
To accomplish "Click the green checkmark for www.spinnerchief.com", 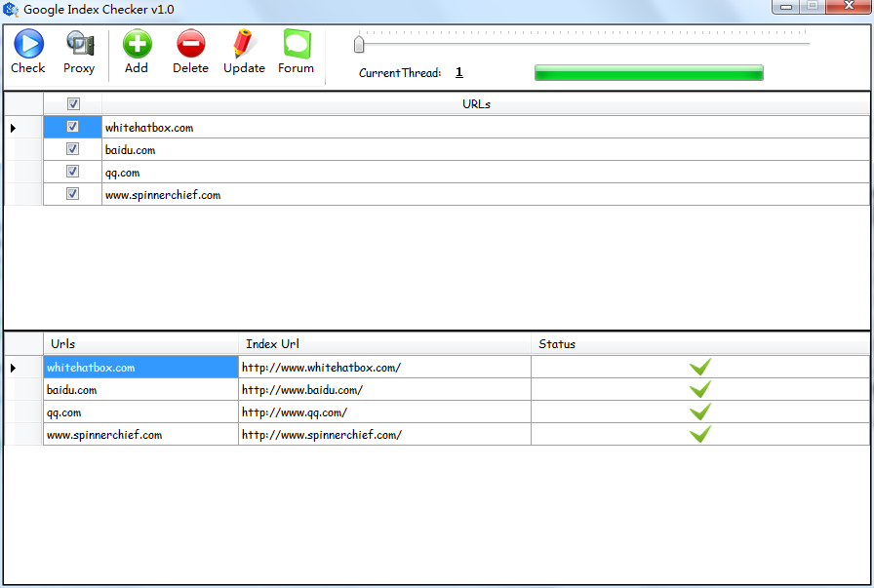I will pyautogui.click(x=699, y=435).
